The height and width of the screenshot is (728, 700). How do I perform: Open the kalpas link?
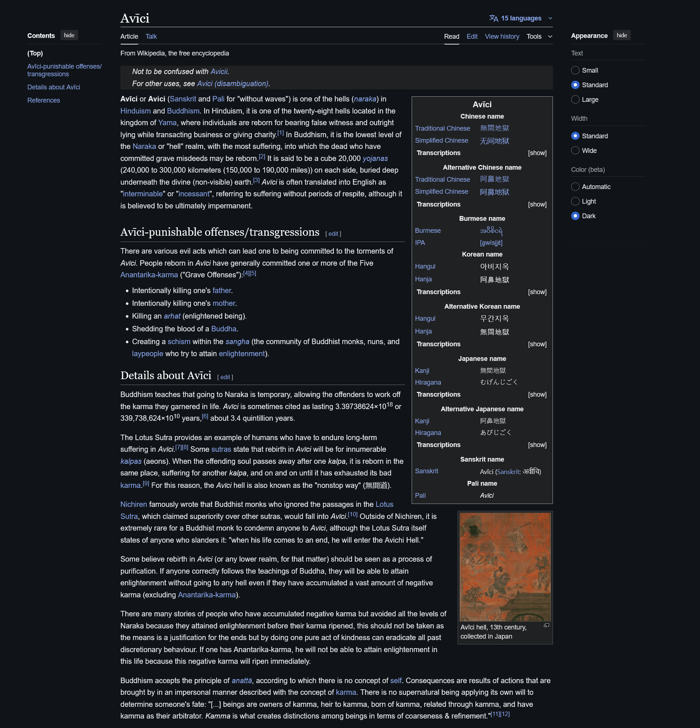(x=131, y=461)
